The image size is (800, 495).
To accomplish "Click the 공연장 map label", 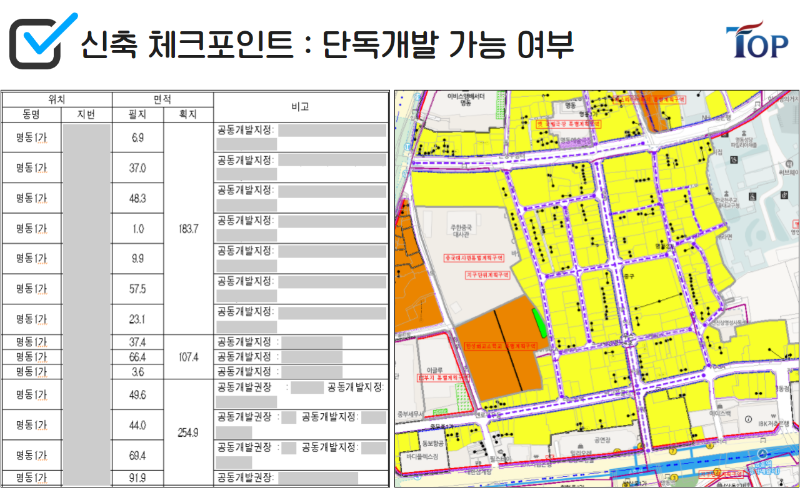I will [x=602, y=440].
